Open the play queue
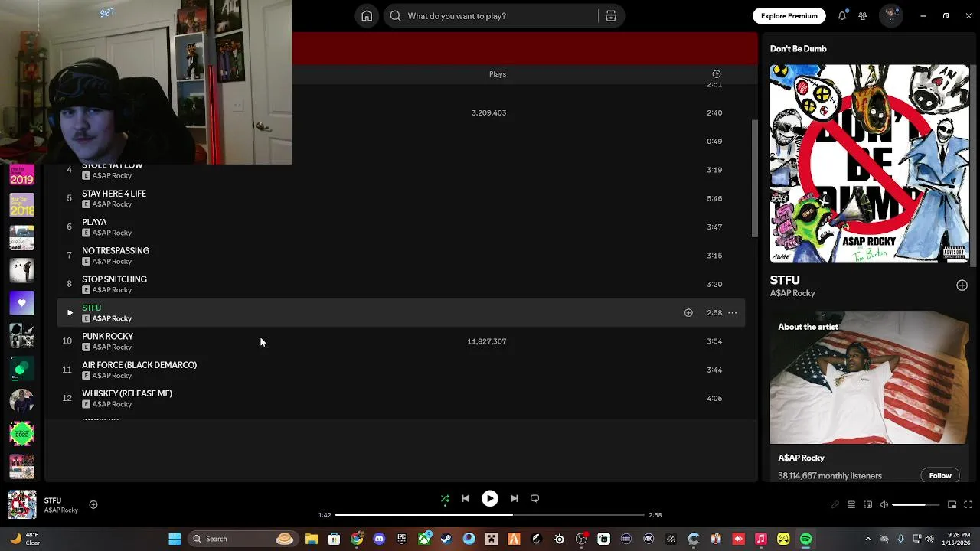Screen dimensions: 980x551 851,505
